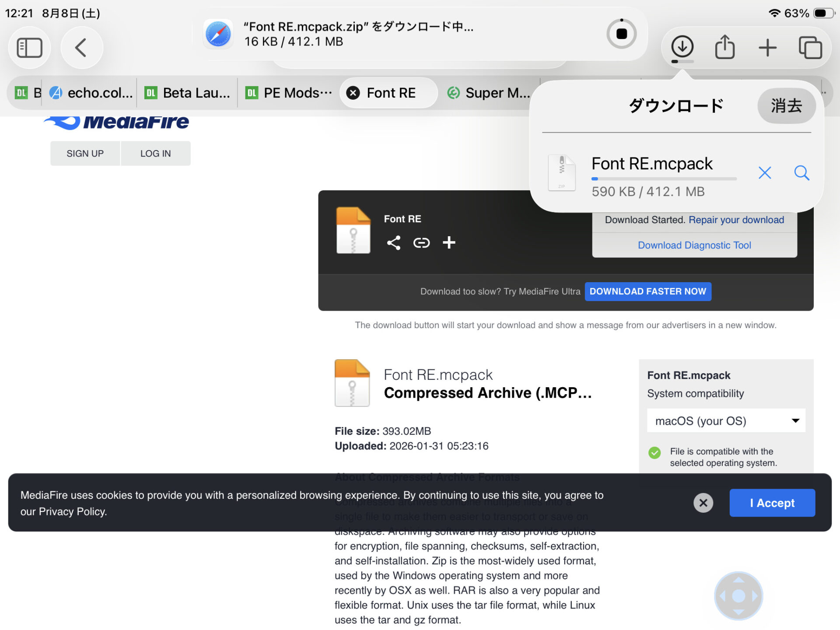Select the Font RE.mcpack name in downloads list
This screenshot has width=840, height=630.
[x=652, y=164]
